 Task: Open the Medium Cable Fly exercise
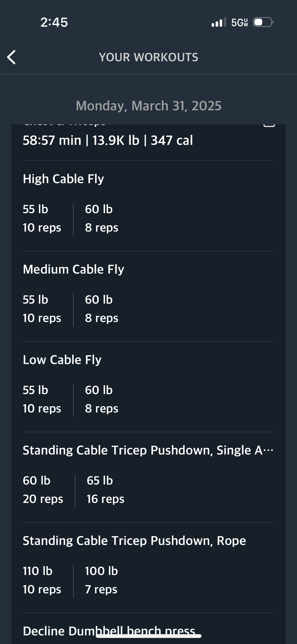73,269
